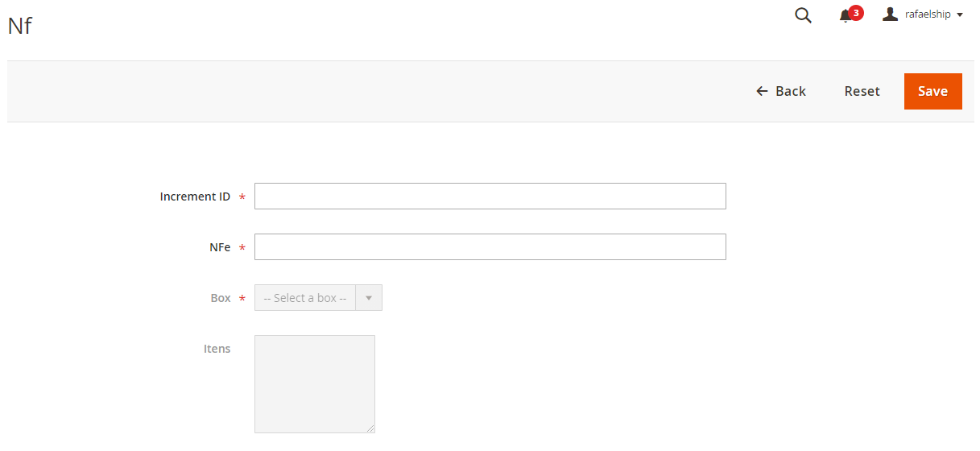Click the Itens text area
980x451 pixels.
pyautogui.click(x=314, y=383)
